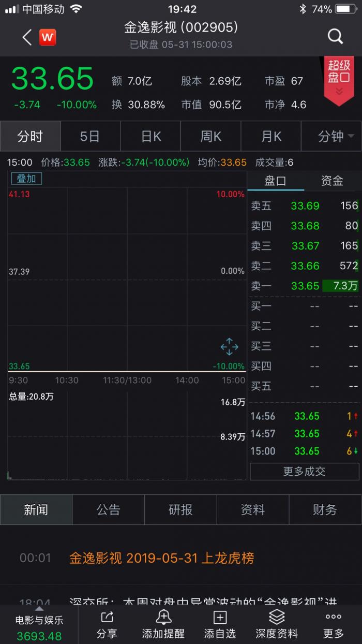Open the 分钟 dropdown selector
362x644 pixels.
point(336,137)
